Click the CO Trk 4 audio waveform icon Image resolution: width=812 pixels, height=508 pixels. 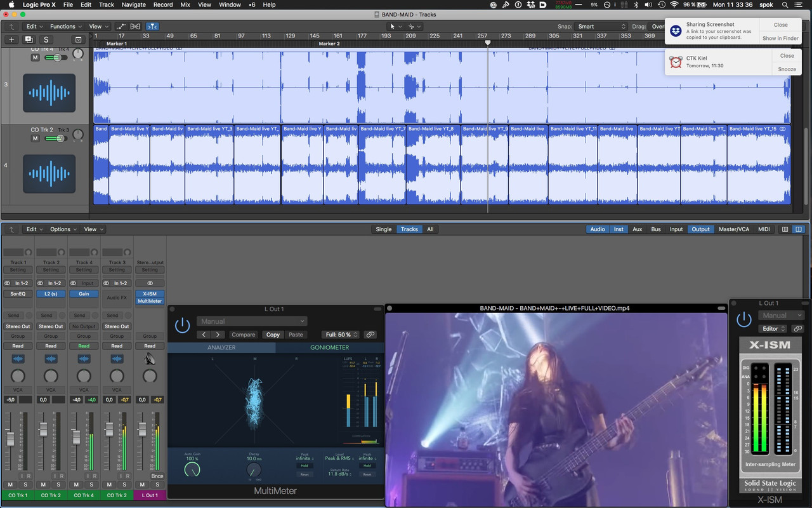point(49,93)
